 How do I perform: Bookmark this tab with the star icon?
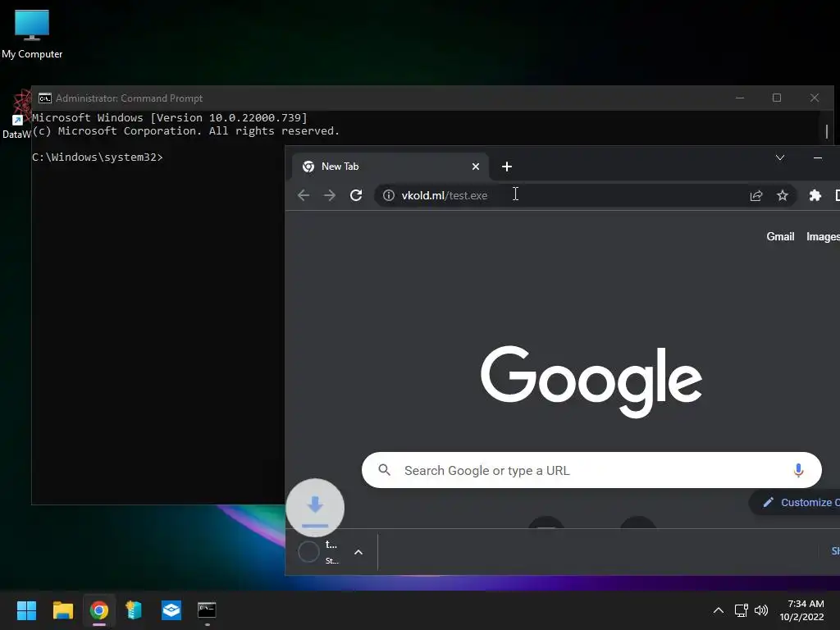tap(782, 195)
